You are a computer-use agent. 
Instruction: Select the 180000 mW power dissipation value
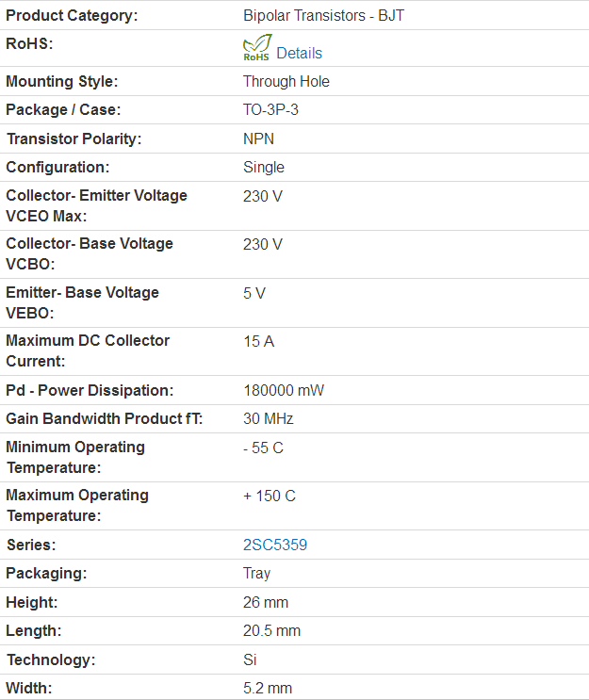[284, 391]
